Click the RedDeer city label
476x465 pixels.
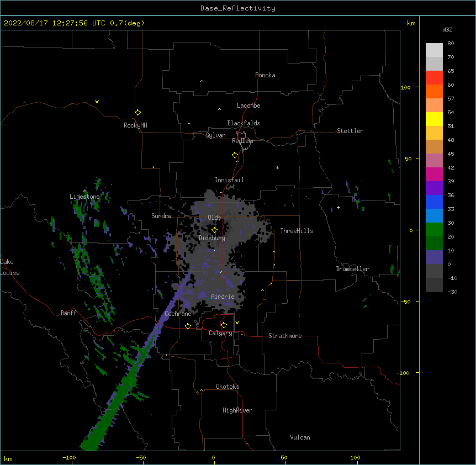click(243, 141)
